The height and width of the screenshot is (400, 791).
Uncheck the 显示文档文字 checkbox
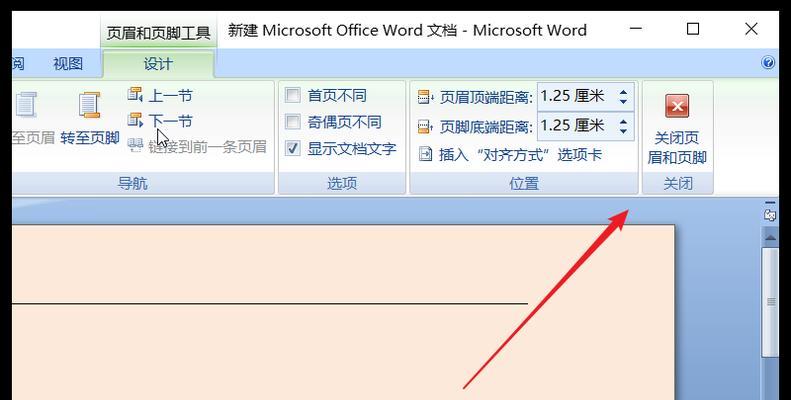293,148
